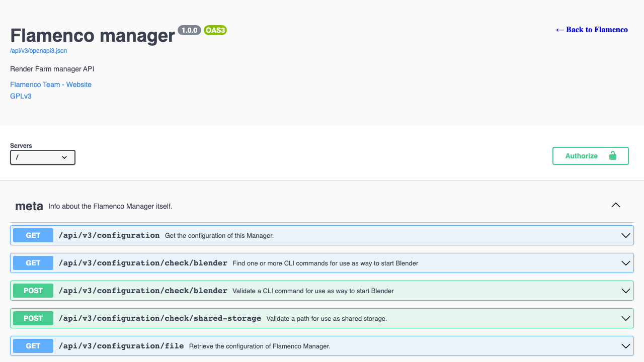The width and height of the screenshot is (644, 362).
Task: Expand the GET configuration/check/blender row chevron
Action: point(626,263)
